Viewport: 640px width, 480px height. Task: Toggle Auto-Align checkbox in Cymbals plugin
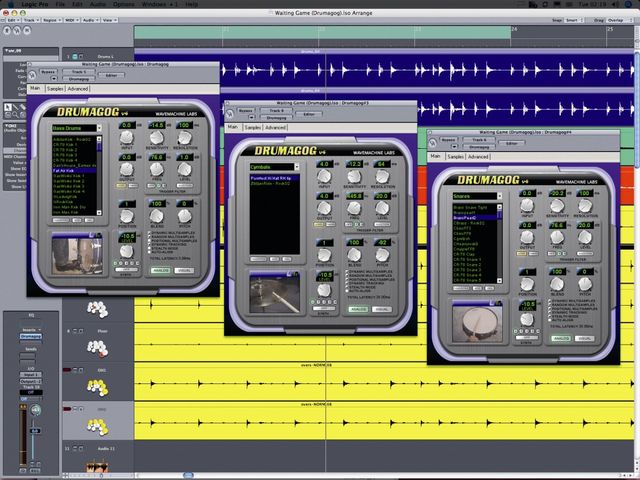(x=347, y=291)
